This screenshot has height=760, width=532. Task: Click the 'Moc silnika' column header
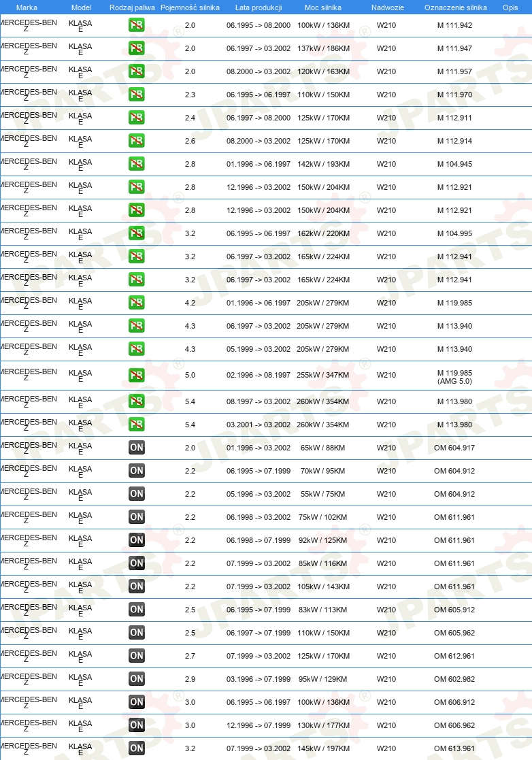click(x=323, y=7)
